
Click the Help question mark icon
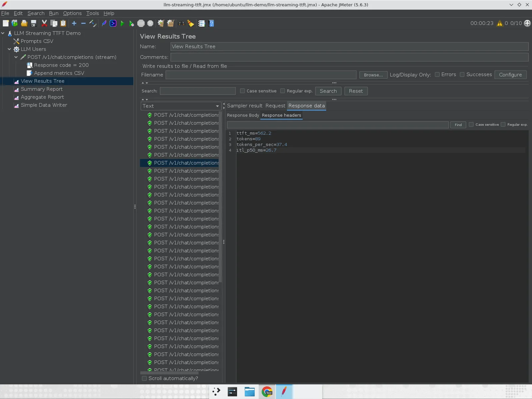(x=211, y=23)
